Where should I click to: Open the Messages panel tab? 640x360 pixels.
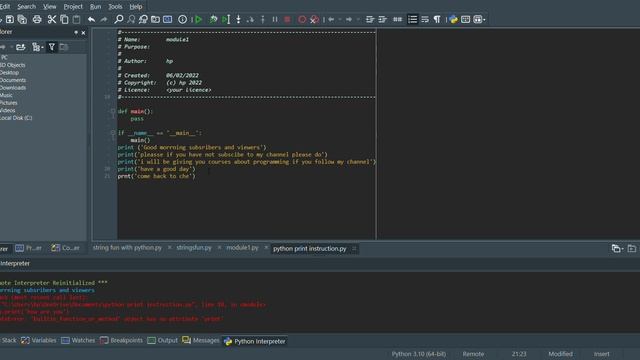(201, 340)
